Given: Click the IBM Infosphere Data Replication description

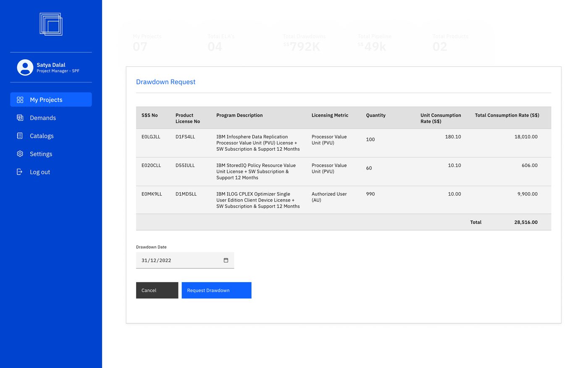Looking at the screenshot, I should coord(258,143).
